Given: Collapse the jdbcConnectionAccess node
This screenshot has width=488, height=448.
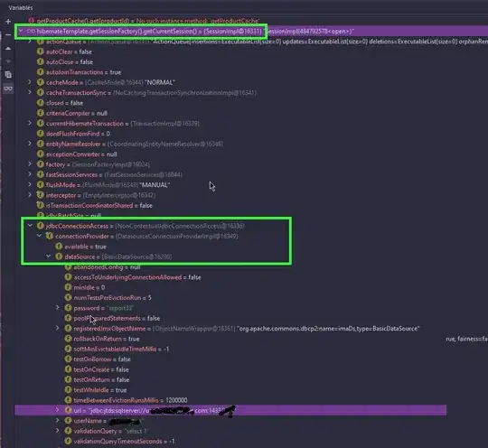Looking at the screenshot, I should click(x=30, y=226).
